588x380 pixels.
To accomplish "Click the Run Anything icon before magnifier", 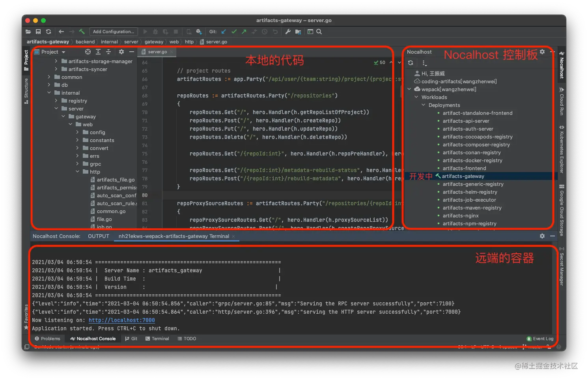I will [310, 32].
